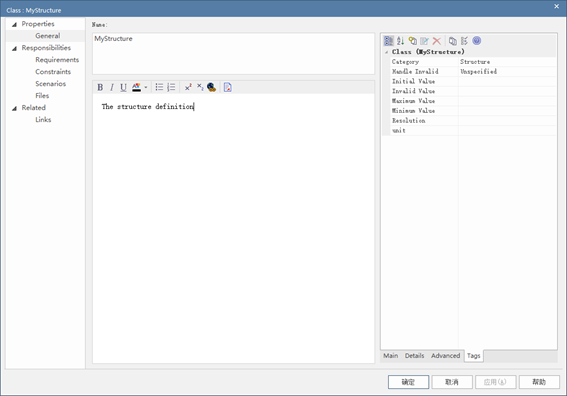Toggle italic formatting in notes toolbar
567x396 pixels.
[x=112, y=87]
